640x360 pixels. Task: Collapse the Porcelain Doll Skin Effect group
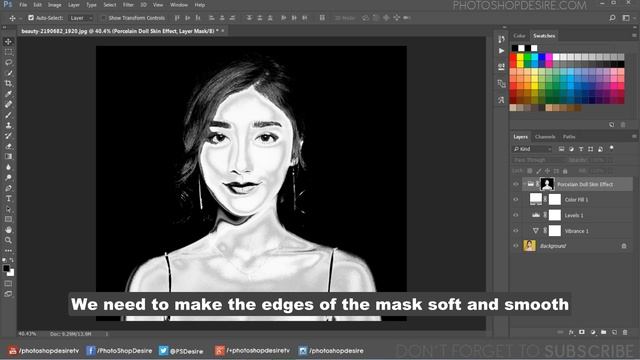(x=524, y=184)
